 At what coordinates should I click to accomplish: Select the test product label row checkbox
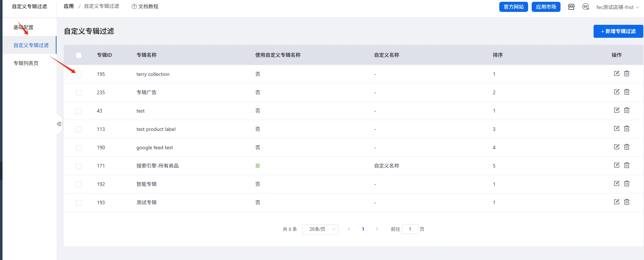tap(79, 129)
